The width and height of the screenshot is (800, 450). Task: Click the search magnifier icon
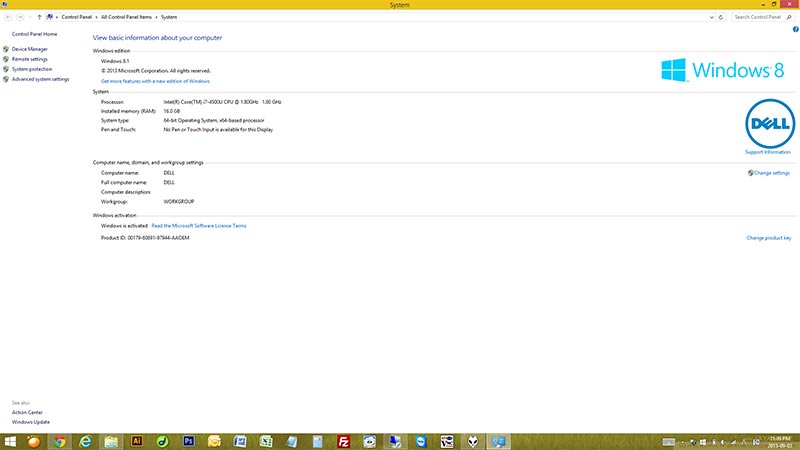(789, 17)
